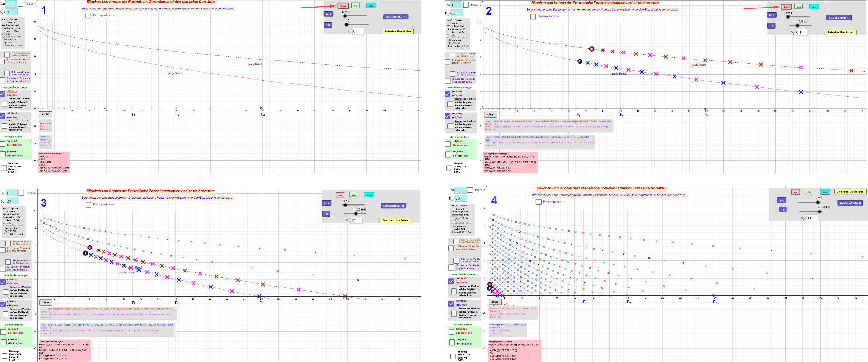Uncheck polyline2 min/max checkbox in panel 1
The image size is (868, 362).
2,115
